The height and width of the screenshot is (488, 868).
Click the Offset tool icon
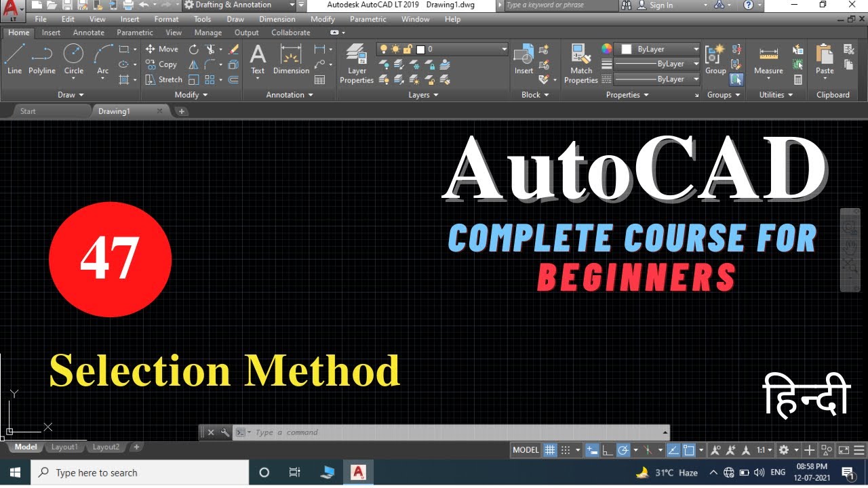[x=234, y=79]
